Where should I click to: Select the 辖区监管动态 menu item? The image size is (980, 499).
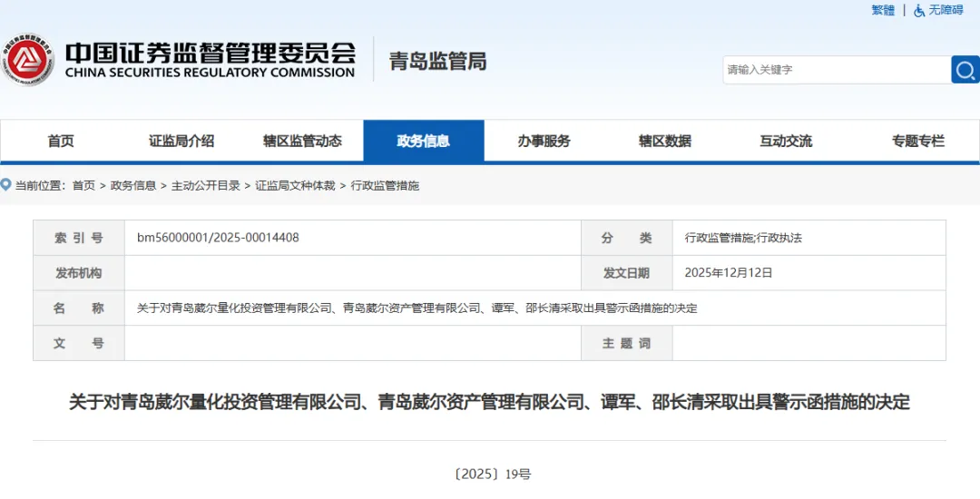(x=302, y=141)
